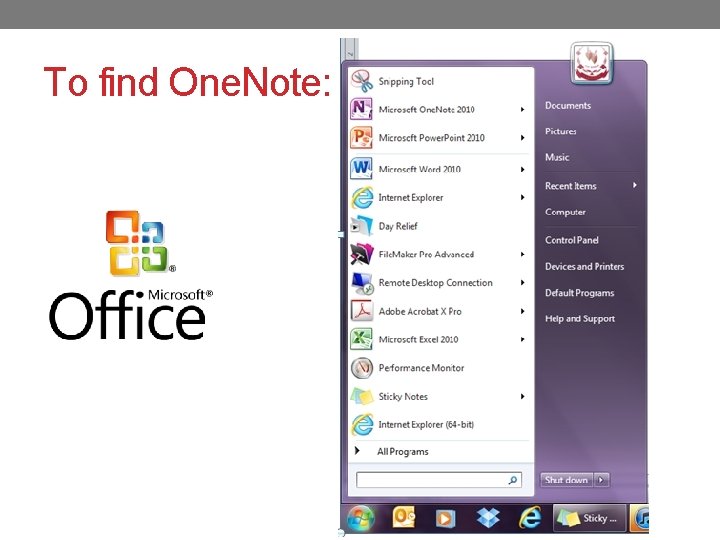Open Internet Explorer icon in Start menu list
The image size is (720, 540).
[x=362, y=197]
